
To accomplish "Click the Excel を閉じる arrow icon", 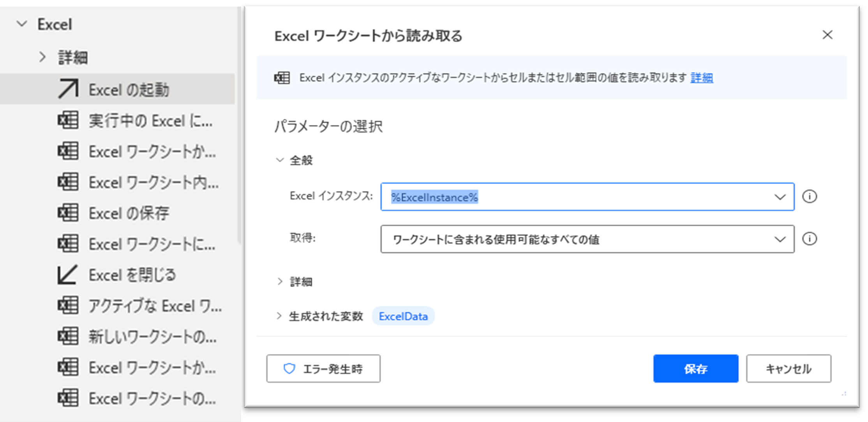I will [x=67, y=274].
